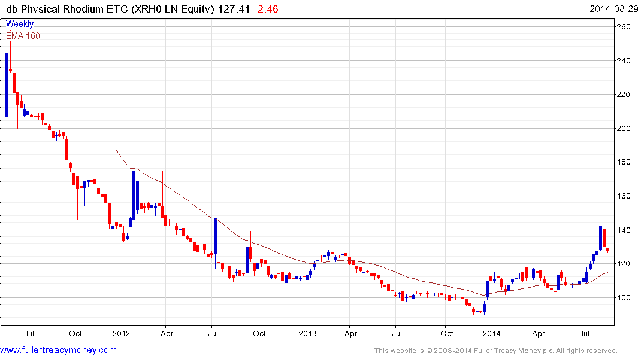Select the red change value -2.46
644x359 pixels.
[x=266, y=9]
